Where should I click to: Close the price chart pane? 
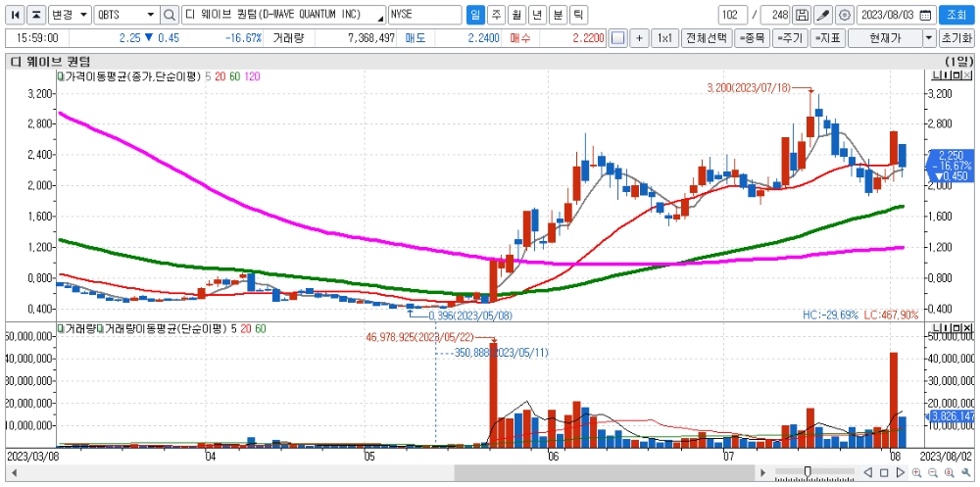(968, 75)
